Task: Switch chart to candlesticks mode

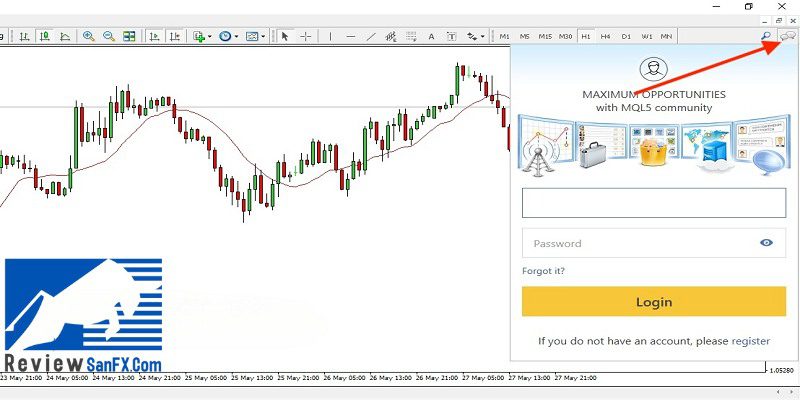Action: coord(44,36)
